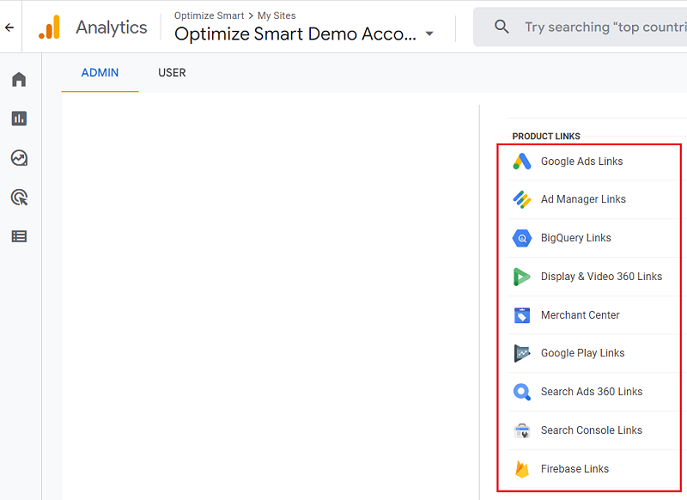Expand the account selector dropdown arrow

pyautogui.click(x=429, y=33)
